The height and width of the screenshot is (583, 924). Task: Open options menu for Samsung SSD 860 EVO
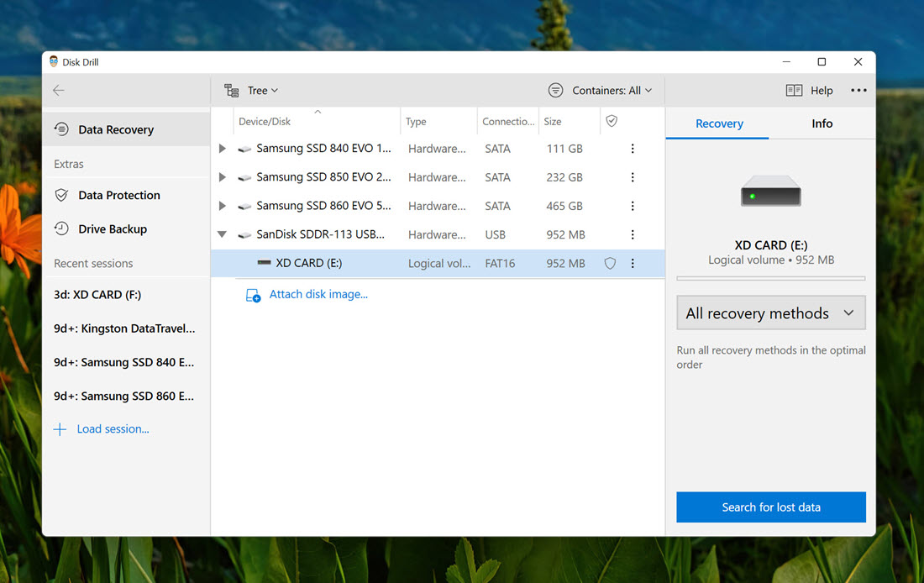[633, 206]
